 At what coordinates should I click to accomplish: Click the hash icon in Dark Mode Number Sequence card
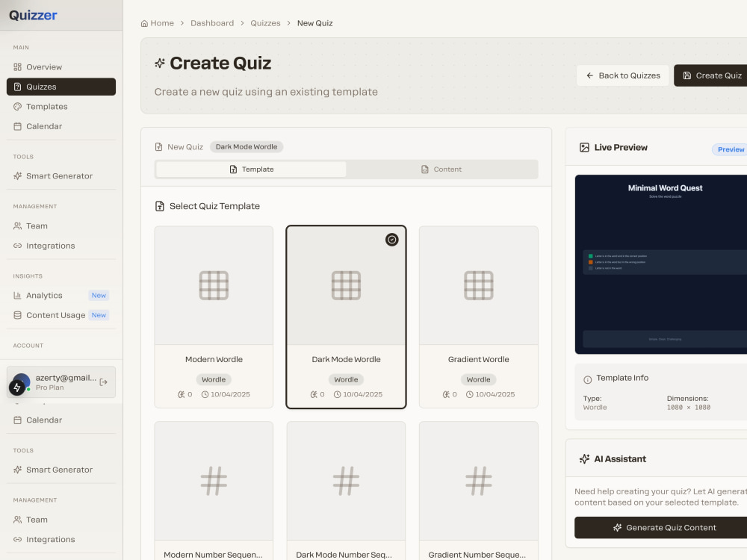(347, 480)
